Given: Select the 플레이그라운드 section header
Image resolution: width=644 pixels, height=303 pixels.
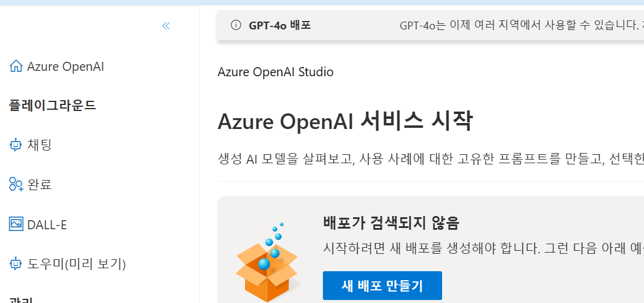Looking at the screenshot, I should point(53,106).
